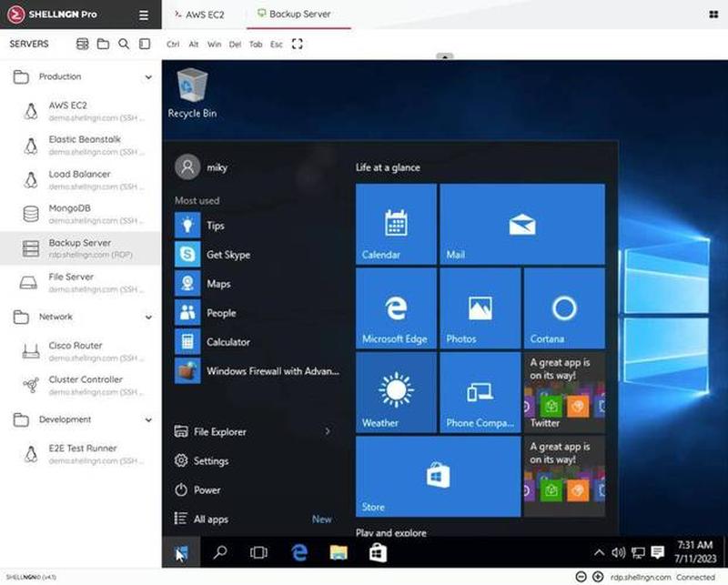The image size is (728, 585).
Task: Collapse the Development folder chevron
Action: pos(148,419)
